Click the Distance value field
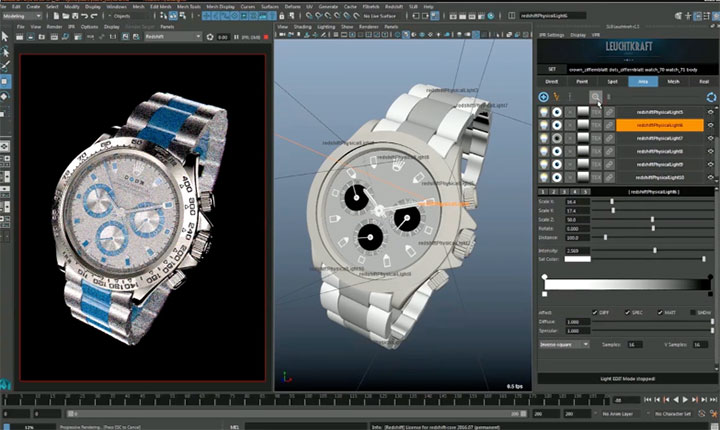 (577, 238)
